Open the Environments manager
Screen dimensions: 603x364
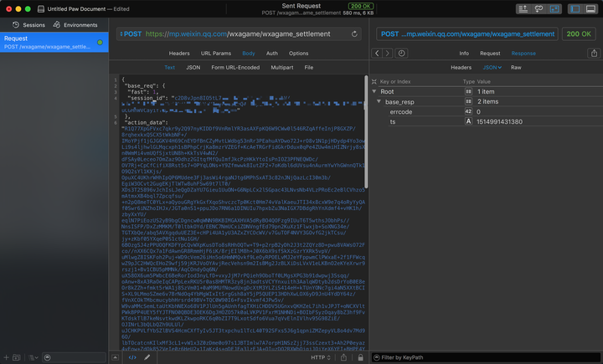75,25
